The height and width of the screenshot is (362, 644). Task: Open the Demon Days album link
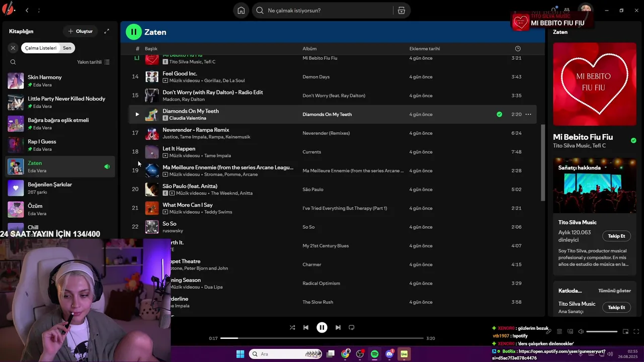tap(316, 77)
